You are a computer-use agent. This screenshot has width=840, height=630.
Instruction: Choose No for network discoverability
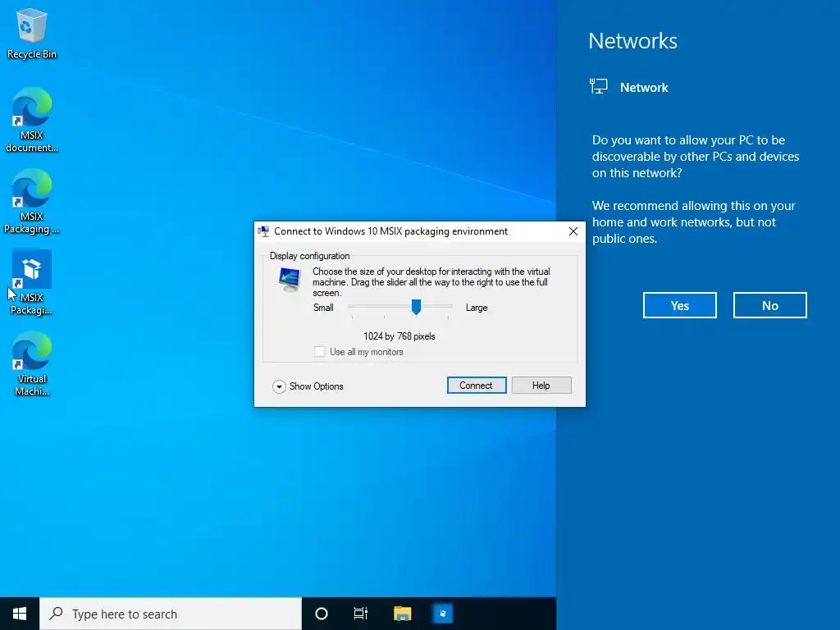point(769,305)
